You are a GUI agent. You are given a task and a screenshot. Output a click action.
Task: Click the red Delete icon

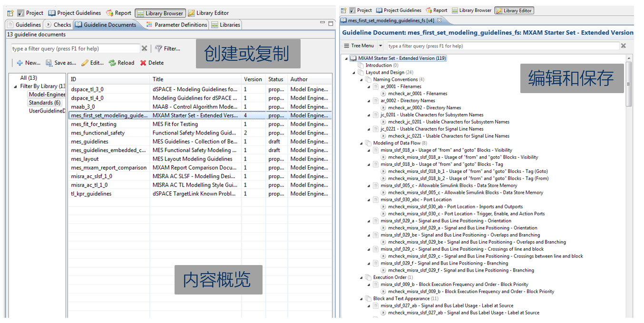(143, 63)
